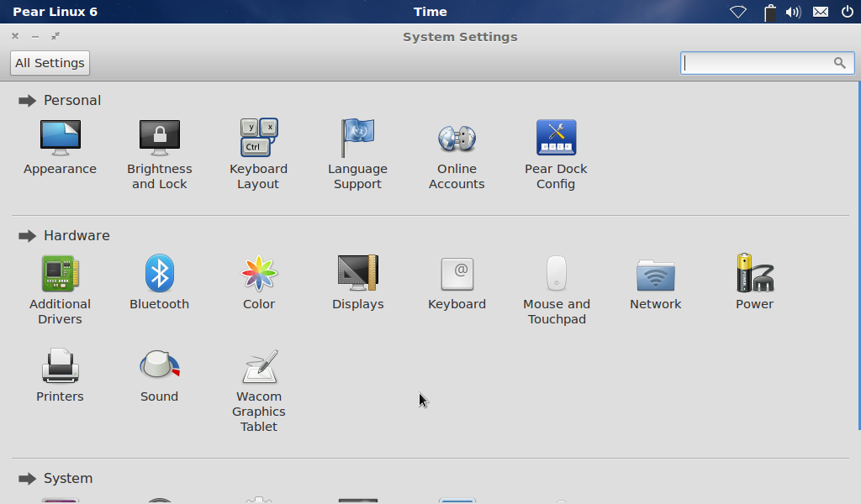Open Keyboard Layout settings
Image resolution: width=861 pixels, height=504 pixels.
click(259, 155)
